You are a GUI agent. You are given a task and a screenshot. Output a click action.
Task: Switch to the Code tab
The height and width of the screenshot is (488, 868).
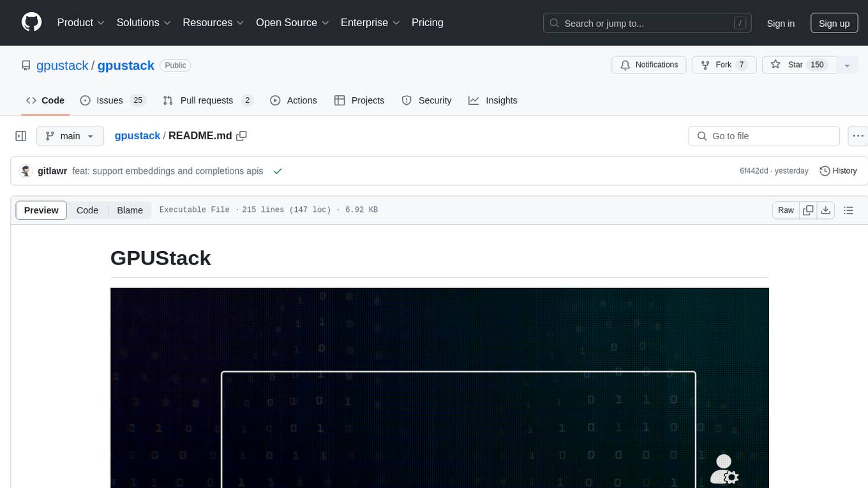(x=45, y=100)
